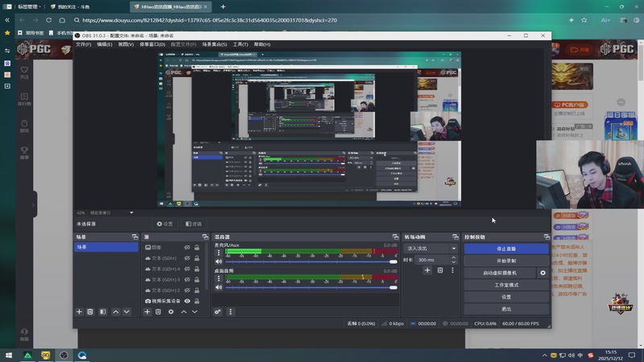Open virtual camera settings with the gear icon
This screenshot has width=644, height=362.
(543, 273)
